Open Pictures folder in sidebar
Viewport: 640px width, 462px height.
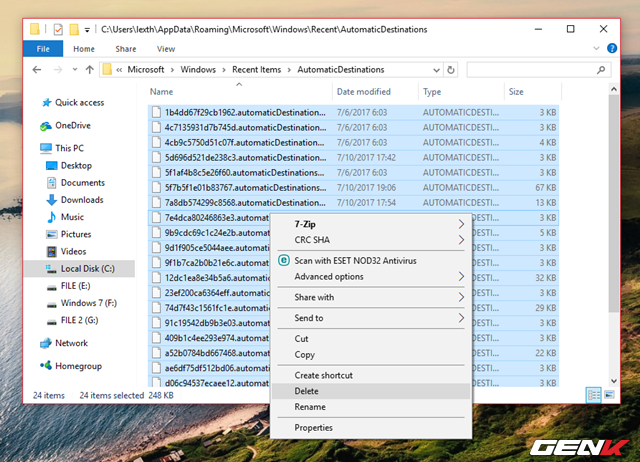76,234
